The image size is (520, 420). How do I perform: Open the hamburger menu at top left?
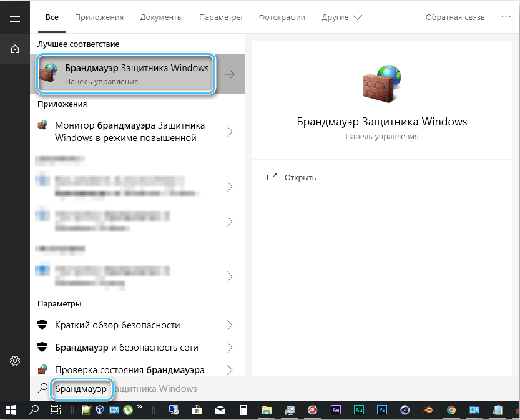pyautogui.click(x=15, y=19)
